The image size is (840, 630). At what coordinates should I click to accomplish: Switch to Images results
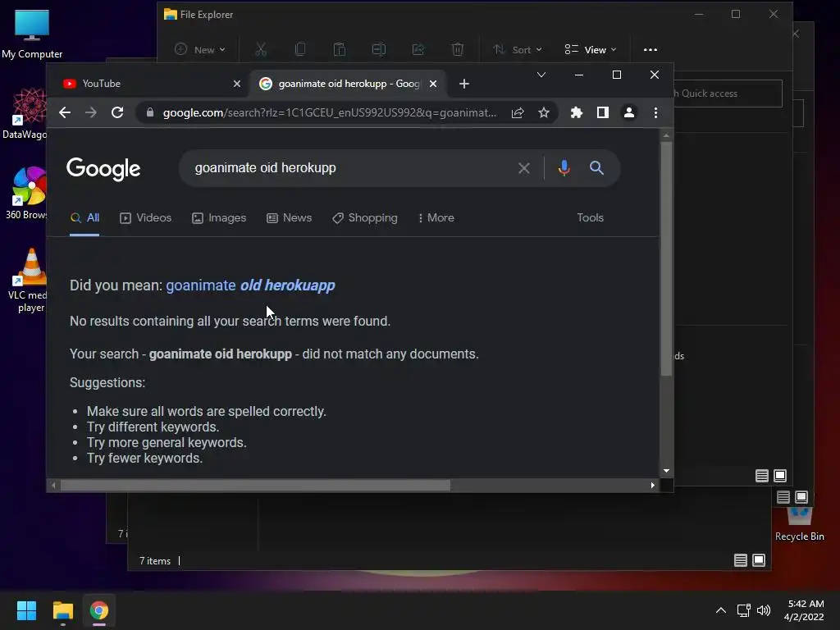tap(219, 218)
